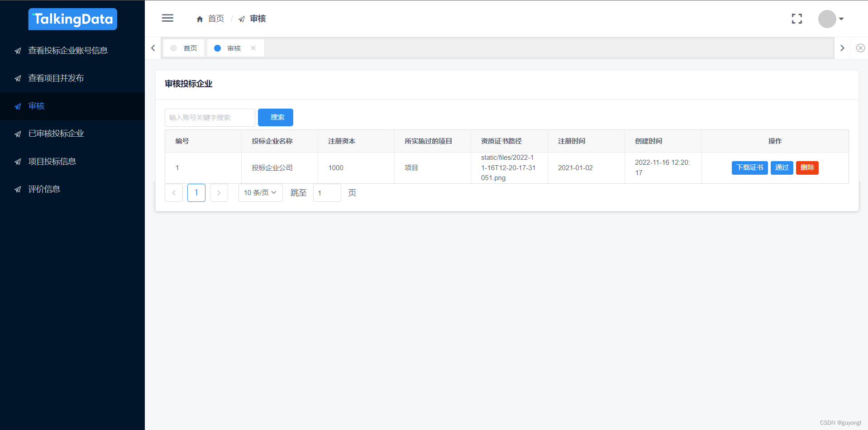Viewport: 868px width, 430px height.
Task: Click the 下载证书 download button
Action: click(x=749, y=167)
